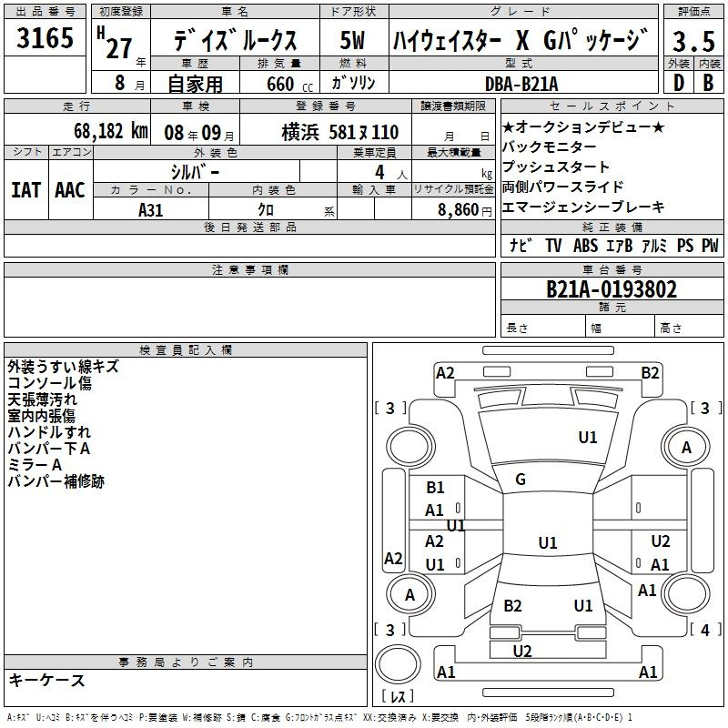The height and width of the screenshot is (728, 728).
Task: Click the model code DBA-B21A
Action: click(x=521, y=84)
